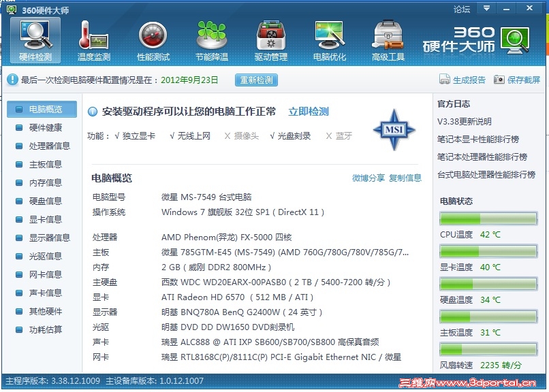This screenshot has height=392, width=549.
Task: Click 复制信息 to copy info
Action: point(405,178)
